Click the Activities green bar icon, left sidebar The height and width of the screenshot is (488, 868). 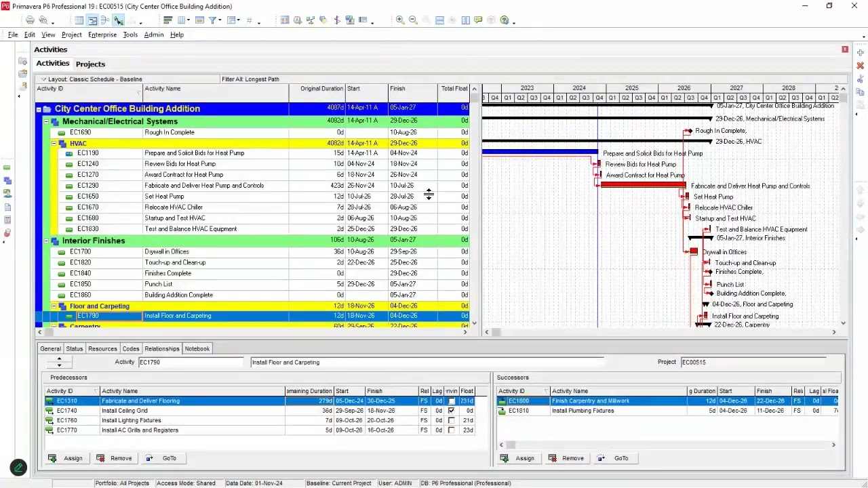(7, 167)
